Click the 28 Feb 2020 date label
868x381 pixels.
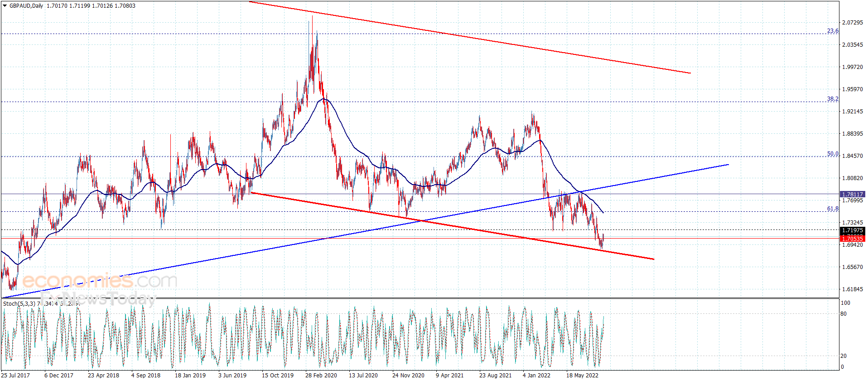pyautogui.click(x=321, y=375)
